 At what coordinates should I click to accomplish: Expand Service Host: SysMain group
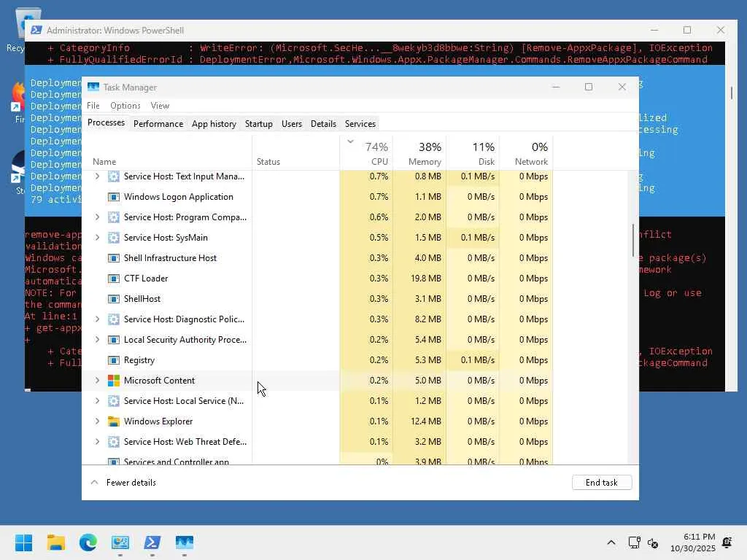[x=97, y=238]
